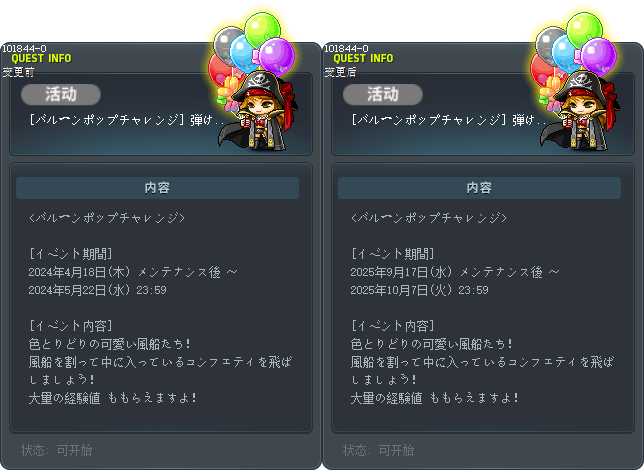Click the pirate character in right panel

[580, 111]
